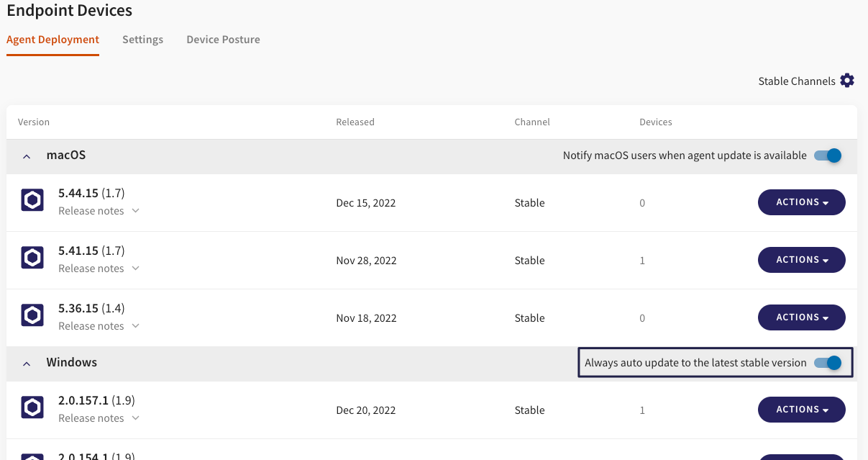Switch to the Settings tab
This screenshot has height=460, width=868.
pyautogui.click(x=142, y=40)
